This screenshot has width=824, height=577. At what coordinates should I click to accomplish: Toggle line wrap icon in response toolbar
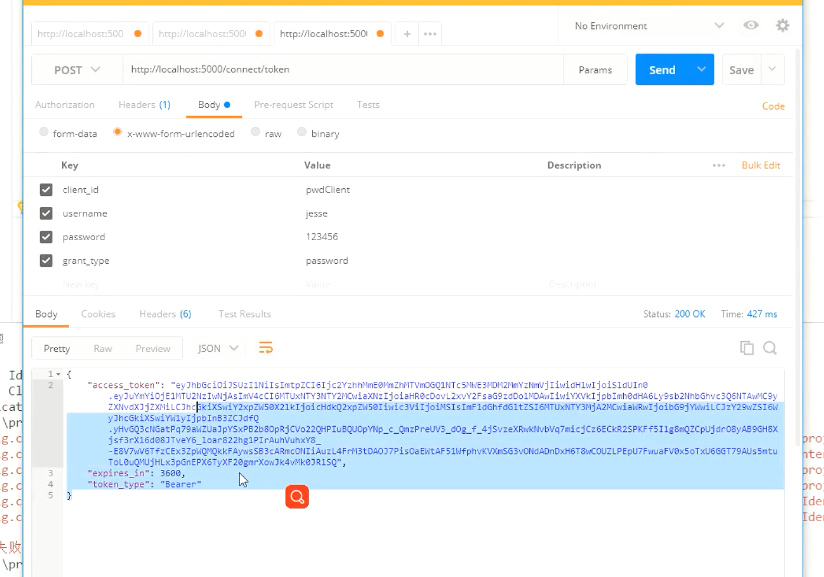[x=266, y=348]
